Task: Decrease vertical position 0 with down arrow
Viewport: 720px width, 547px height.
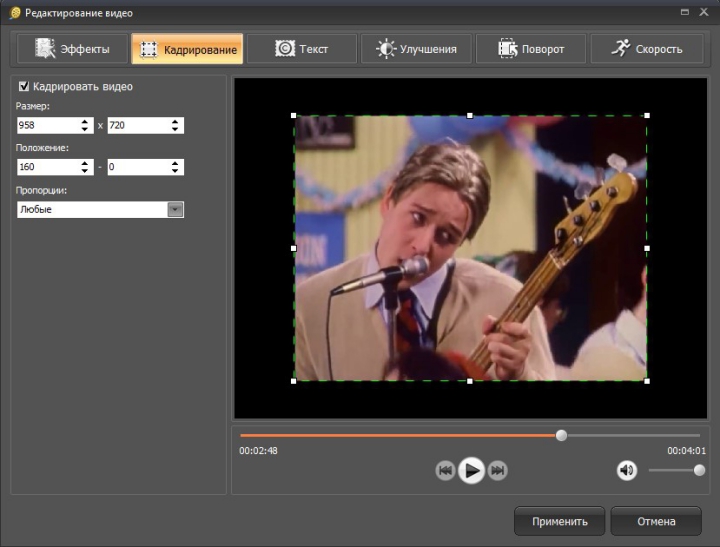Action: (175, 171)
